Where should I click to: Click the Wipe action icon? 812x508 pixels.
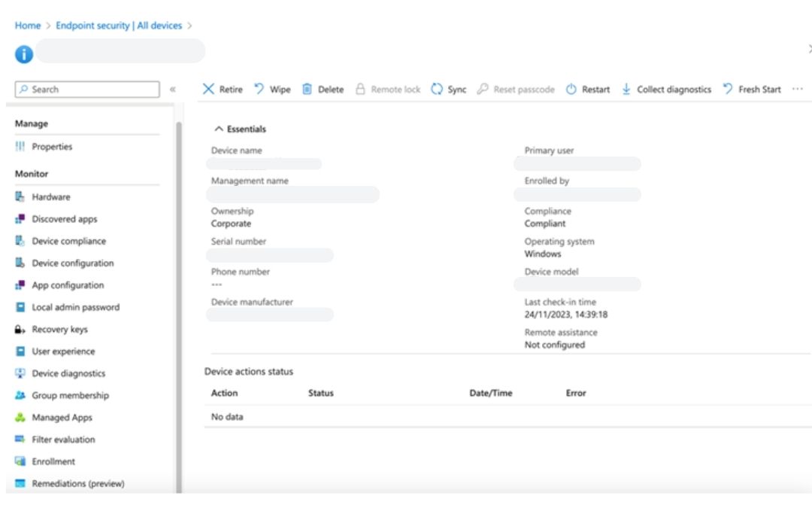pos(259,89)
